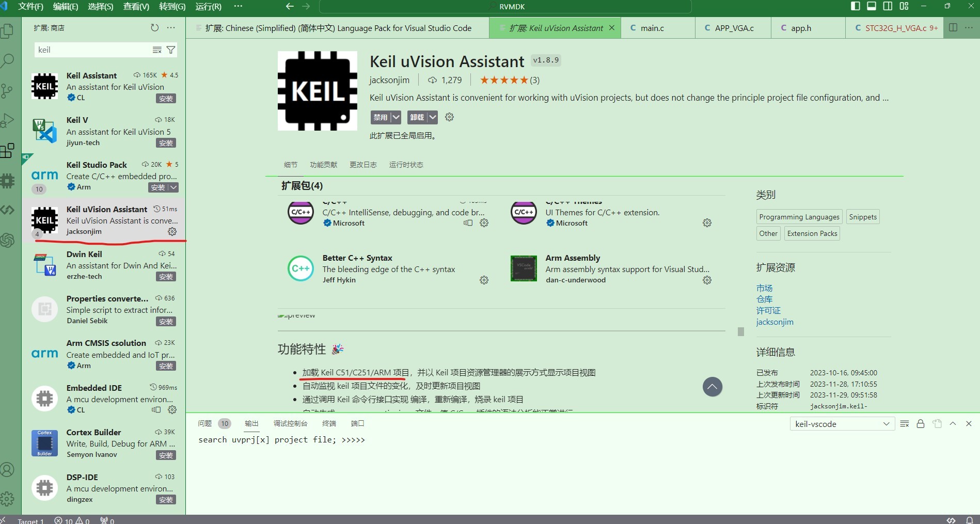Open the keil-vscode output channel dropdown
980x524 pixels.
click(x=842, y=424)
